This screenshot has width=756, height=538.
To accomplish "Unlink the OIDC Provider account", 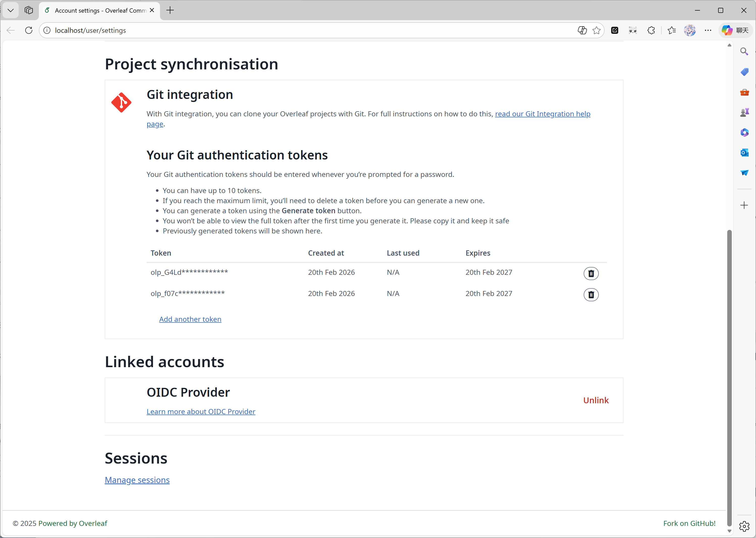I will (x=596, y=400).
